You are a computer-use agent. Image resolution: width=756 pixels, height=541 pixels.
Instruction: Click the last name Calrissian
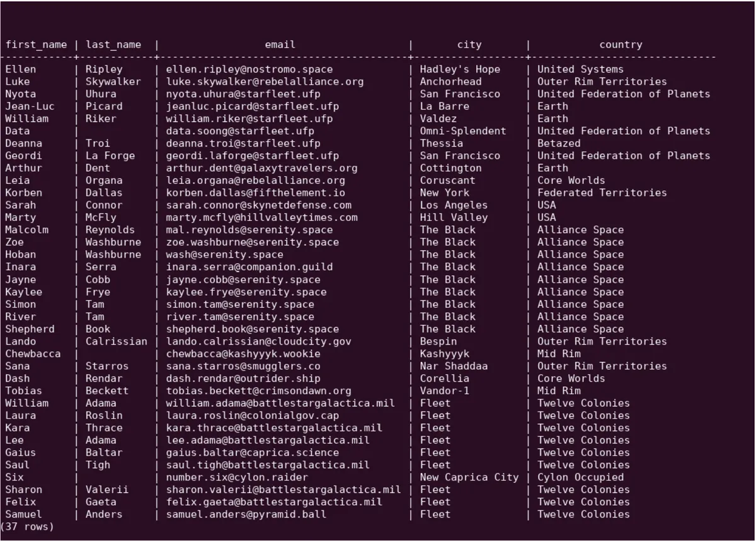point(117,341)
